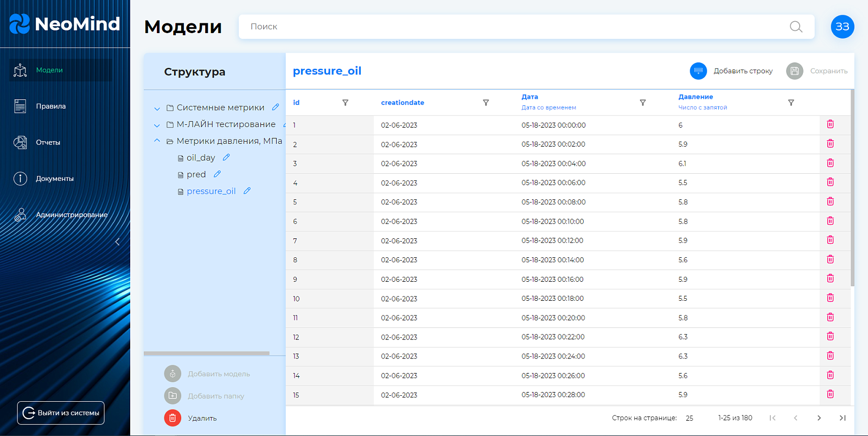Screen dimensions: 868x436
Task: Delete row 9 with trash icon
Action: coord(830,279)
